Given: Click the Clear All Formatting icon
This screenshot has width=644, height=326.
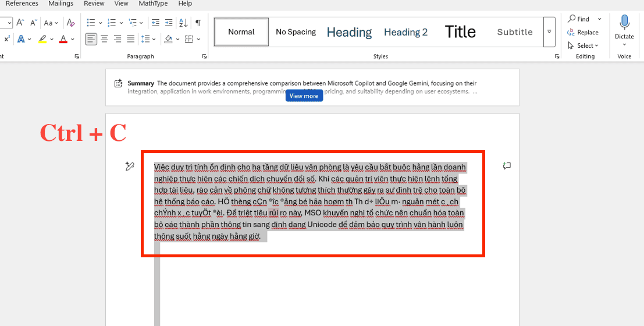Looking at the screenshot, I should pos(71,23).
